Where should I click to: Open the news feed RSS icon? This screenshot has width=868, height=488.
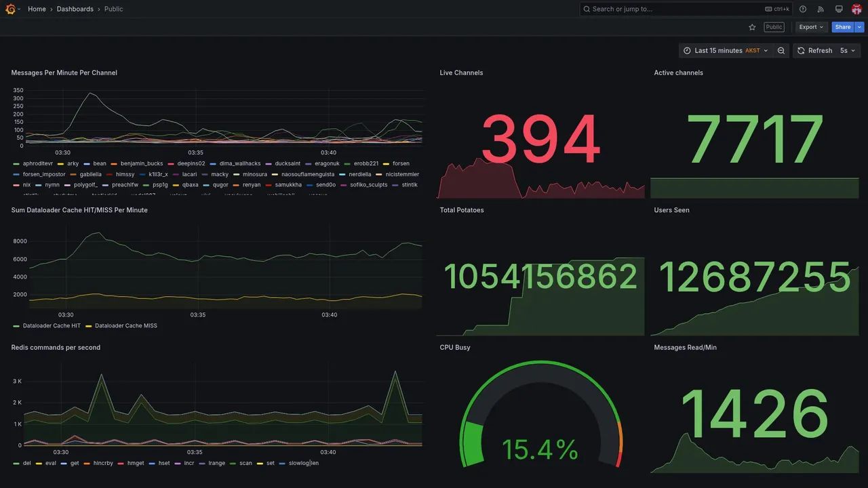coord(821,9)
